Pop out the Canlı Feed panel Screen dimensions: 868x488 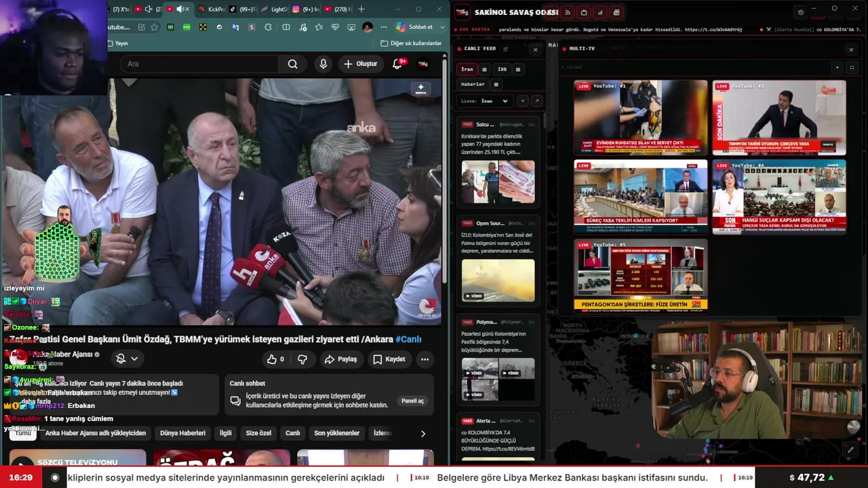point(505,49)
